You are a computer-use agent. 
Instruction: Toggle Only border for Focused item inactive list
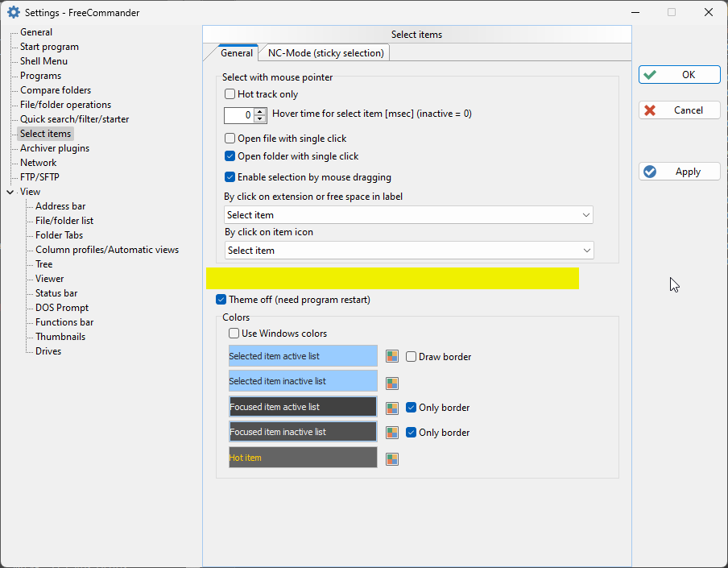tap(411, 433)
